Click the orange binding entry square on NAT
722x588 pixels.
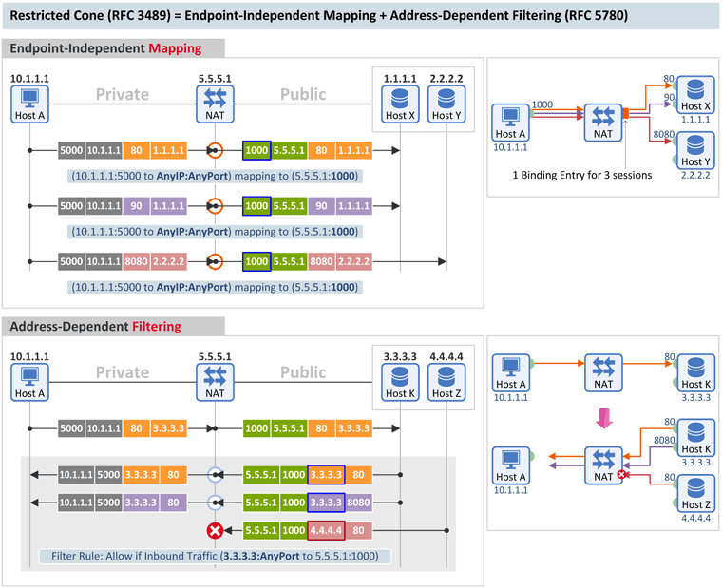point(626,114)
